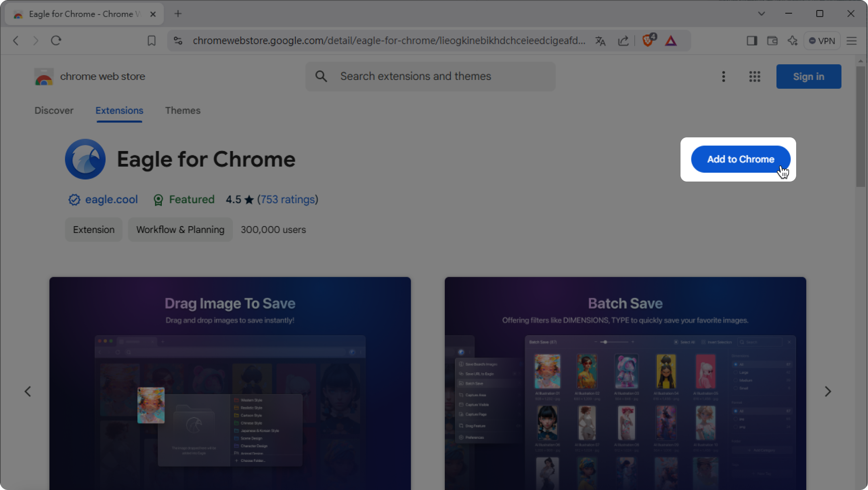Open the eagle.cool publisher link

click(111, 199)
